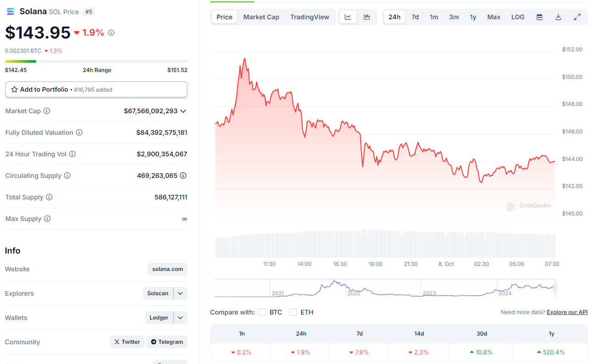The height and width of the screenshot is (364, 592).
Task: Download chart data icon
Action: (x=558, y=17)
